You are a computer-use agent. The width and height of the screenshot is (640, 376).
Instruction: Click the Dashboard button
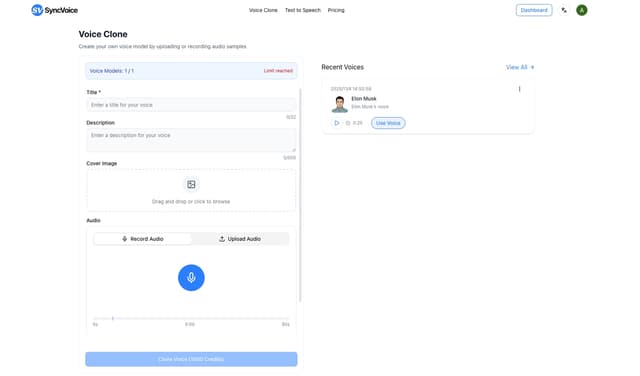[534, 10]
